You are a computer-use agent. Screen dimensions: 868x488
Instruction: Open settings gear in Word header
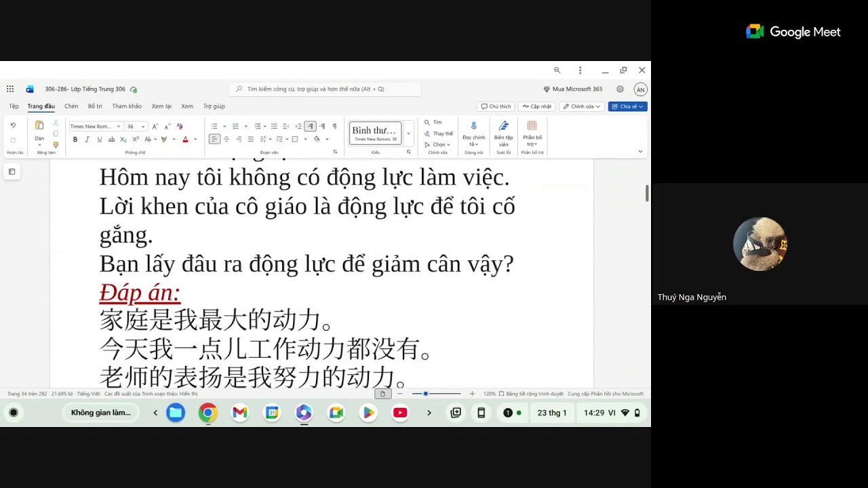pos(620,89)
